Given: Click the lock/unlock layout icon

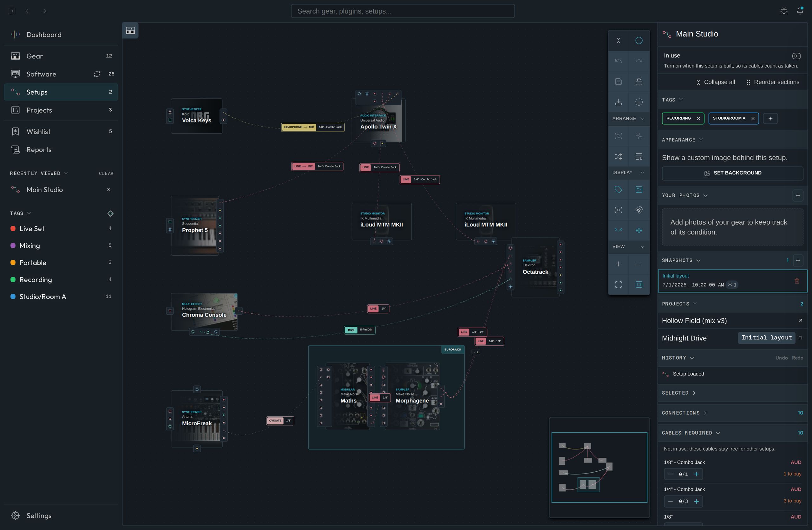Looking at the screenshot, I should [639, 82].
